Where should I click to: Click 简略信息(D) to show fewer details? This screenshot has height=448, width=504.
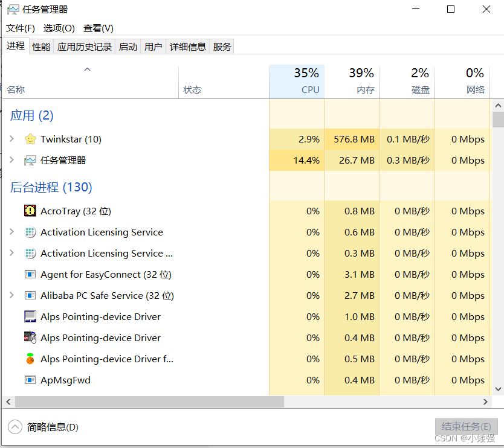[53, 427]
